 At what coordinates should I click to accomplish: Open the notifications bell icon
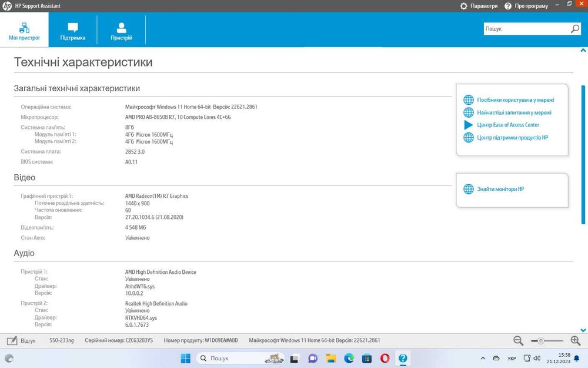point(577,359)
